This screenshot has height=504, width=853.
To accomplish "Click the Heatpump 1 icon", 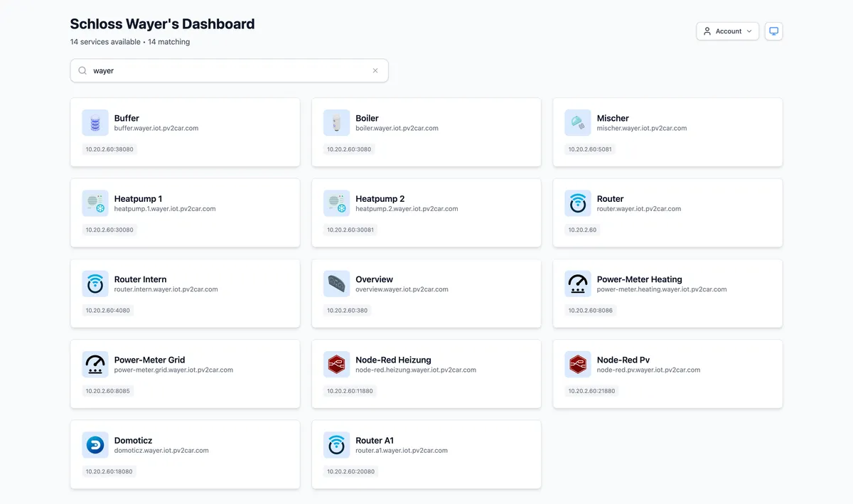I will (x=95, y=203).
